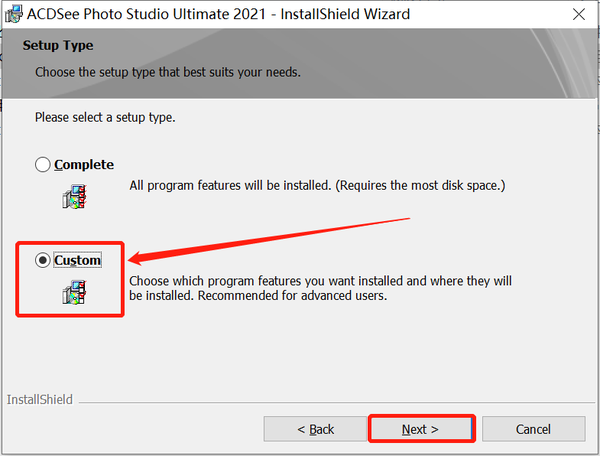Cancel the installation
The width and height of the screenshot is (600, 456).
(533, 429)
